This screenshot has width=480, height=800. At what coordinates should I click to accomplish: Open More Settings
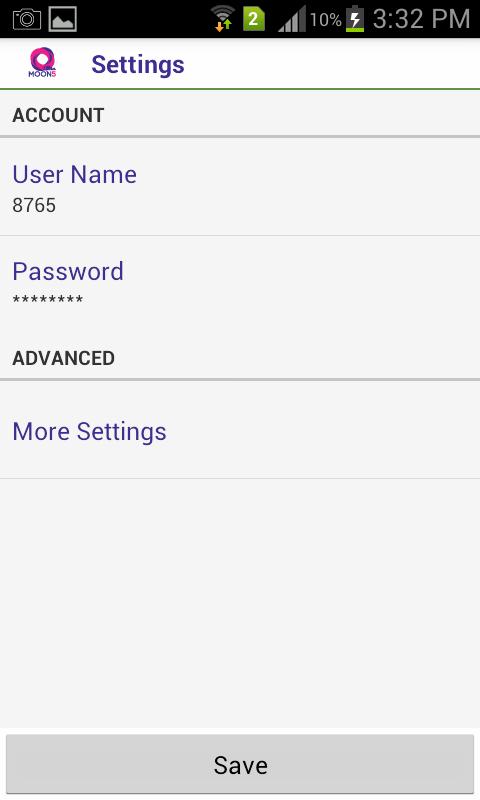tap(240, 431)
